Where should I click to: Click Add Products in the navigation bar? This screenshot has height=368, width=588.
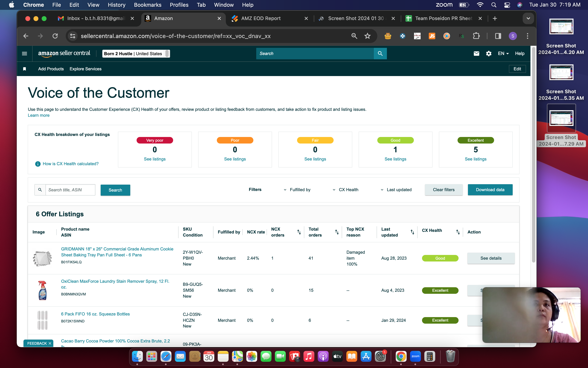51,69
